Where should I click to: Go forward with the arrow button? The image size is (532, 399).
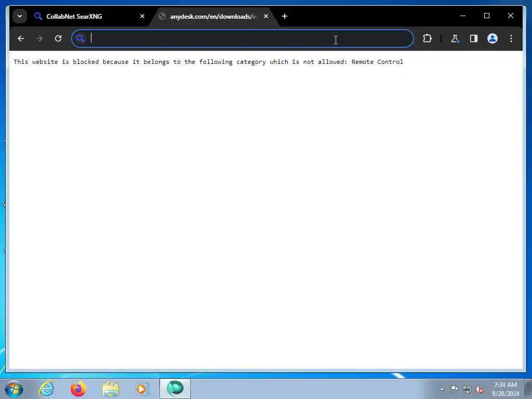tap(39, 38)
